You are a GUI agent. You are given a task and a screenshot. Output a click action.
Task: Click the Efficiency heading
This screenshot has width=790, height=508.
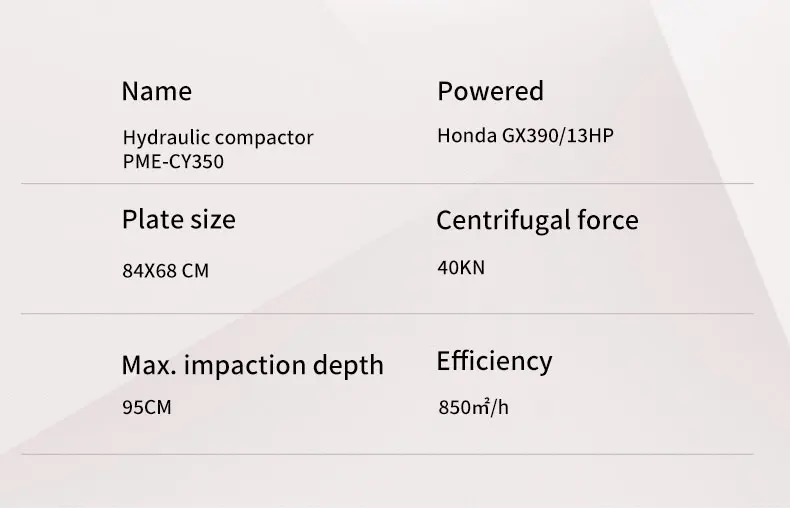point(494,361)
